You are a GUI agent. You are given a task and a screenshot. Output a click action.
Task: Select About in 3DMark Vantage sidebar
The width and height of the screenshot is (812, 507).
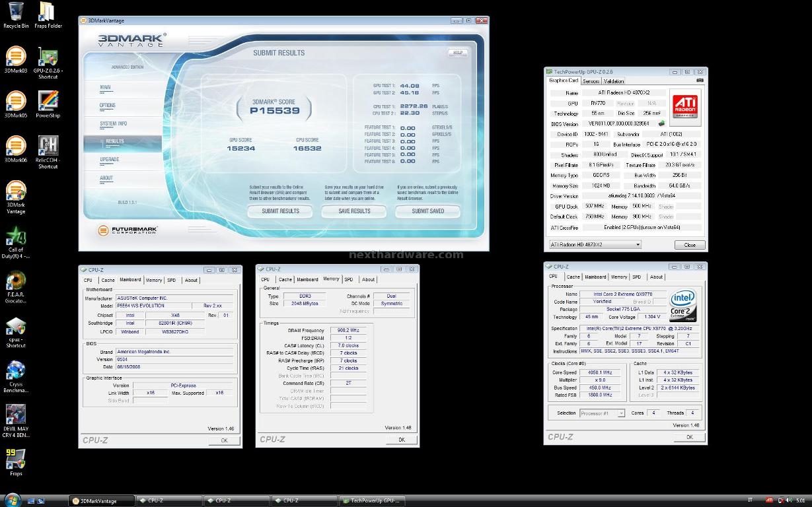106,178
